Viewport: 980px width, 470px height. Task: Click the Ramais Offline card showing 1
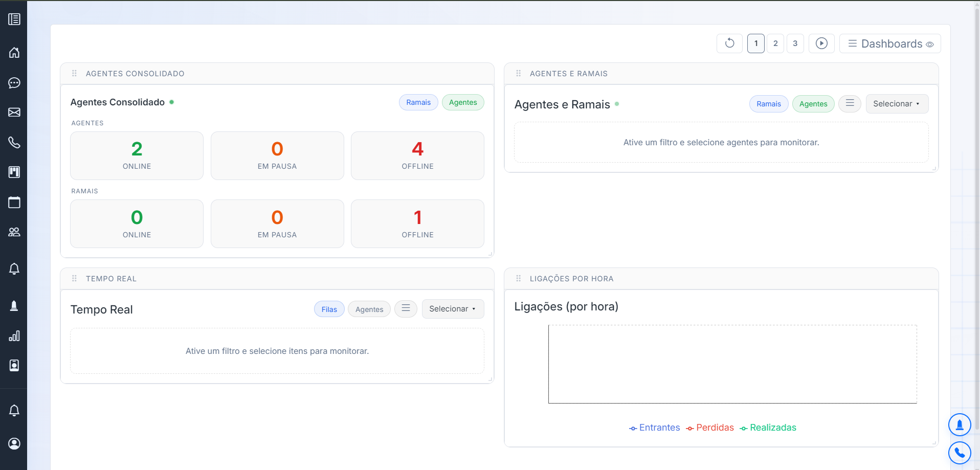[417, 223]
